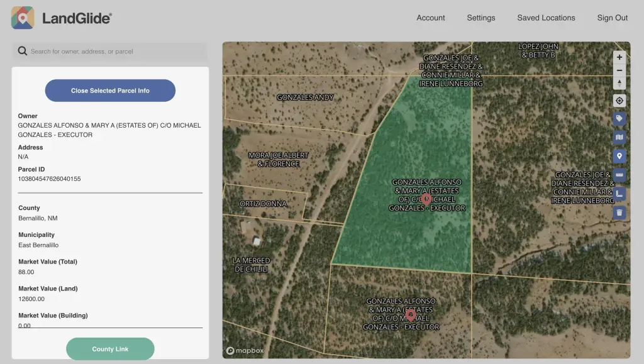This screenshot has height=364, width=644.
Task: Click the tag icon in map toolbar
Action: pyautogui.click(x=619, y=118)
